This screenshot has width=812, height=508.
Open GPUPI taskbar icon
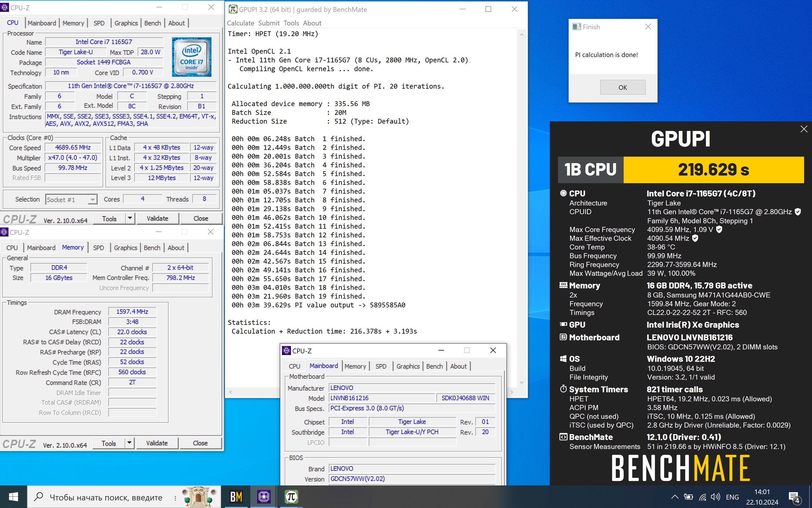[291, 497]
